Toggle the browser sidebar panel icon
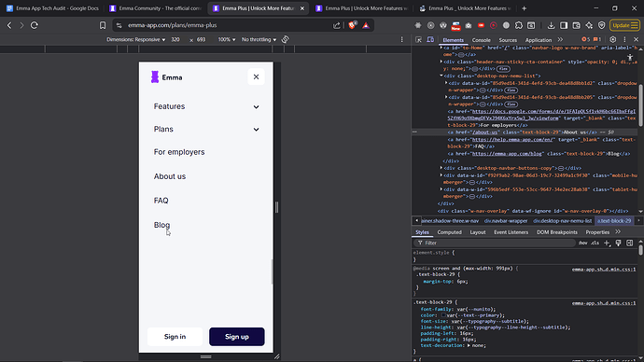Viewport: 644px width, 362px height. pyautogui.click(x=564, y=25)
